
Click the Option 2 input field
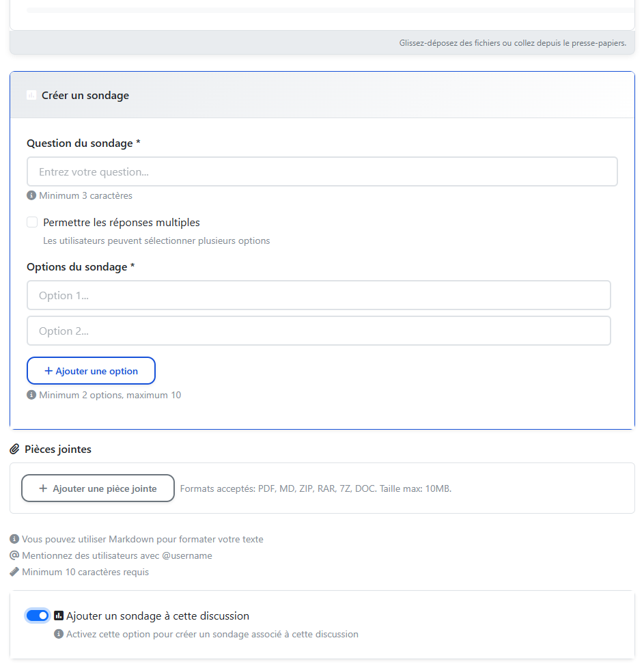318,331
